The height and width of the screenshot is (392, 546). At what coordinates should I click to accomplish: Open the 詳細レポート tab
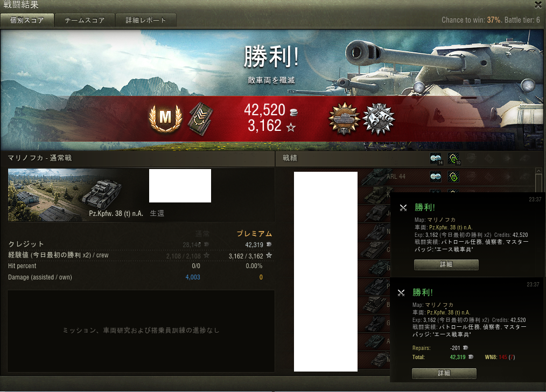point(146,20)
